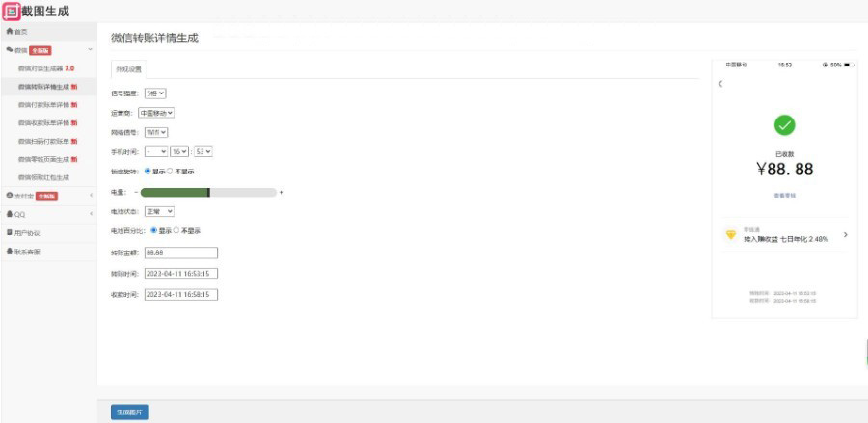868x423 pixels.
Task: Select 不显示 for the rotation lock option
Action: 170,172
